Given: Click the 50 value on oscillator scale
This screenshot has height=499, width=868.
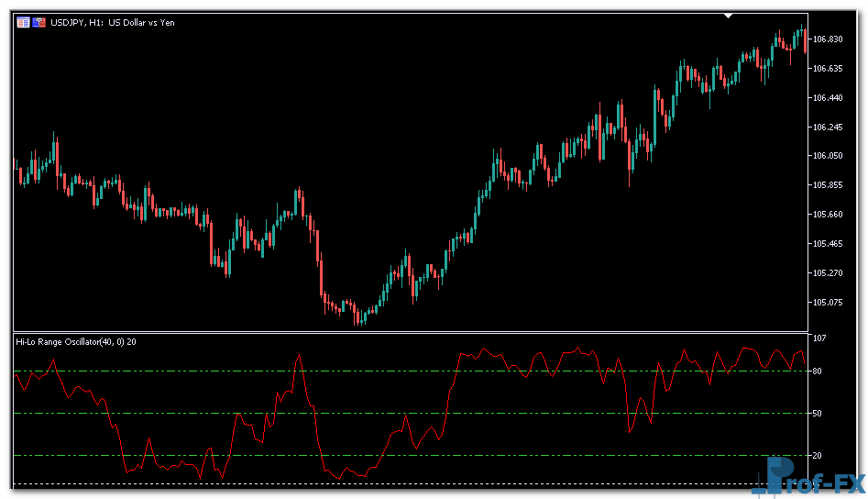Looking at the screenshot, I should point(817,414).
